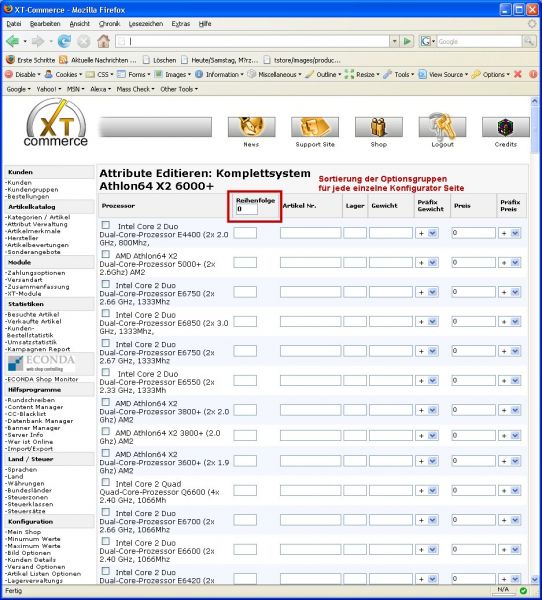
Task: Click the Artikel Nr. field in the Athlon 5000+ row
Action: click(x=310, y=262)
